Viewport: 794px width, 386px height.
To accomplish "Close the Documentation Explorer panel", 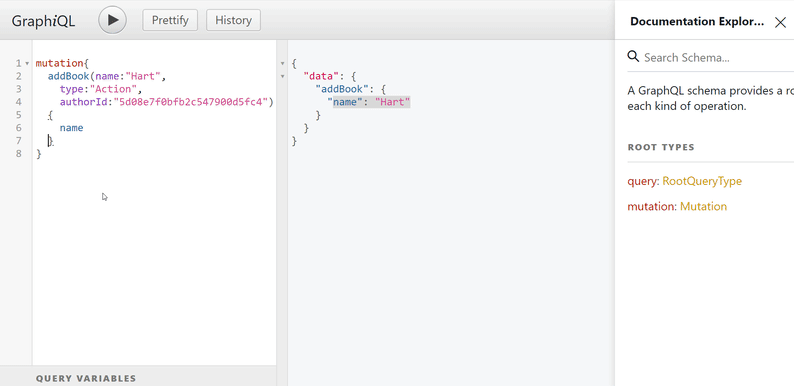I will (780, 22).
